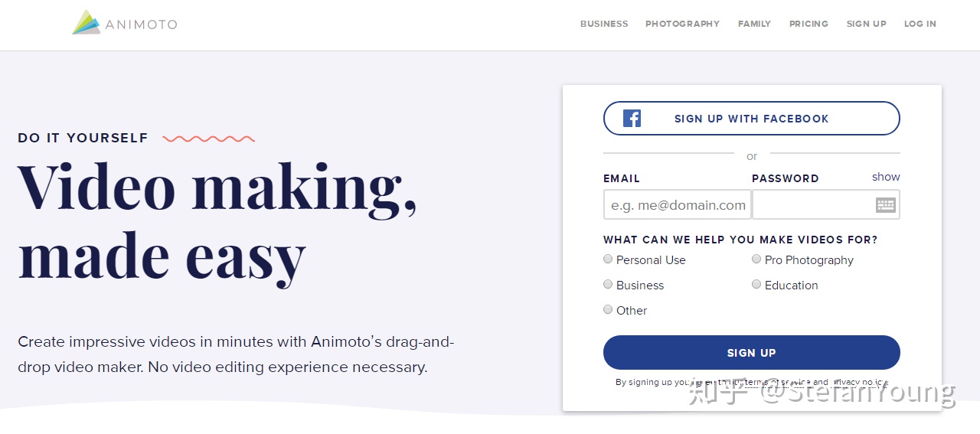Choose the Business radio button
980x434 pixels.
coord(608,285)
